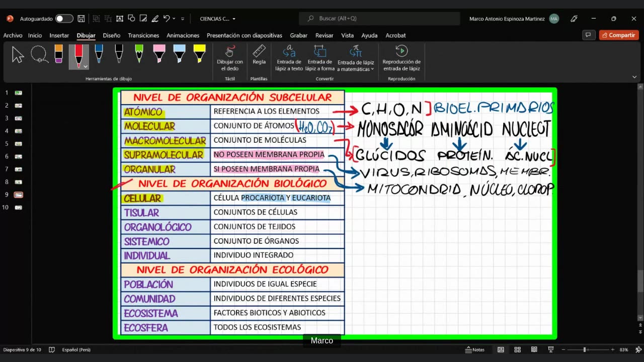
Task: Choose the light blue highlighter
Action: [x=179, y=54]
